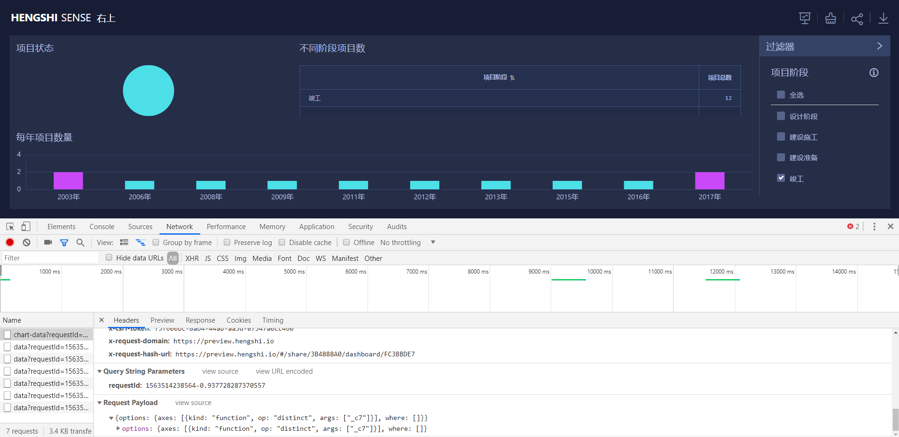Switch to the Timing details tab

point(273,320)
